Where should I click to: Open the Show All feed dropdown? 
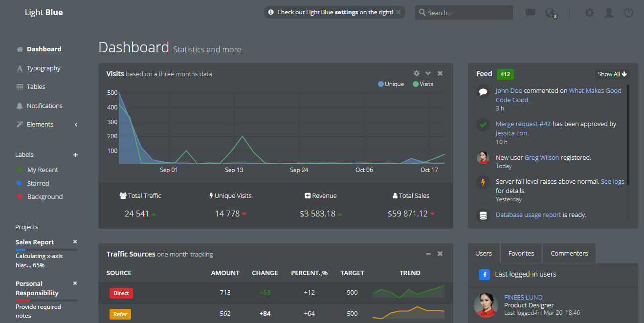[x=611, y=74]
